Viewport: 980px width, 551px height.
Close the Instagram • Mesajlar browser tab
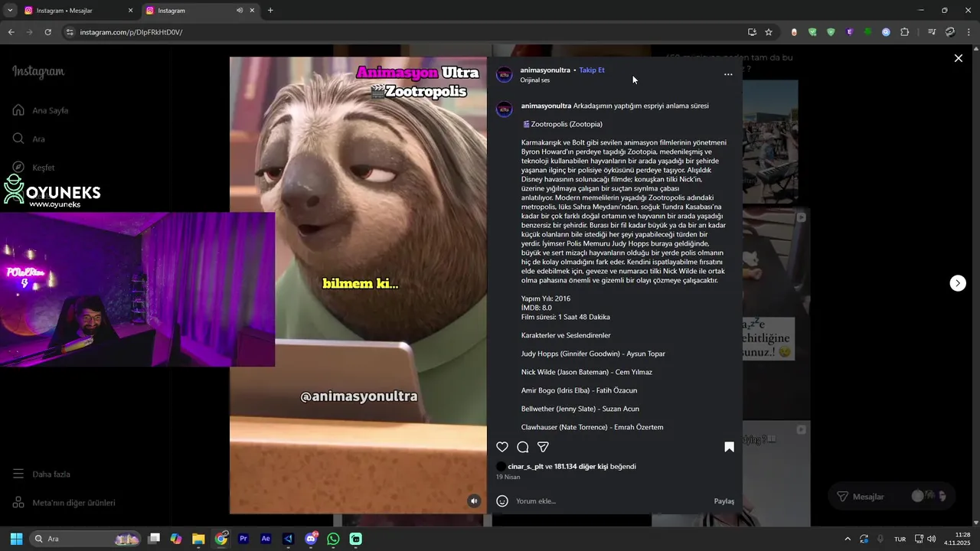(130, 11)
